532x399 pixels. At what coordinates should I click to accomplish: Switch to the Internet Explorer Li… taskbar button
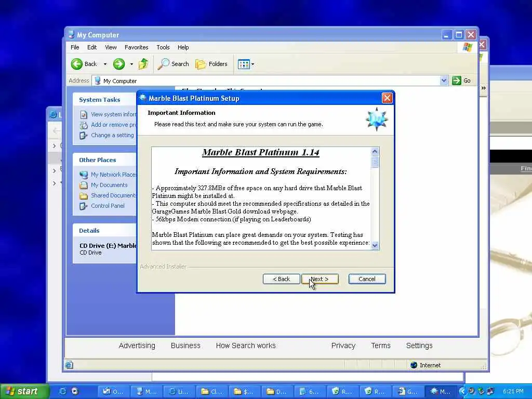click(179, 391)
